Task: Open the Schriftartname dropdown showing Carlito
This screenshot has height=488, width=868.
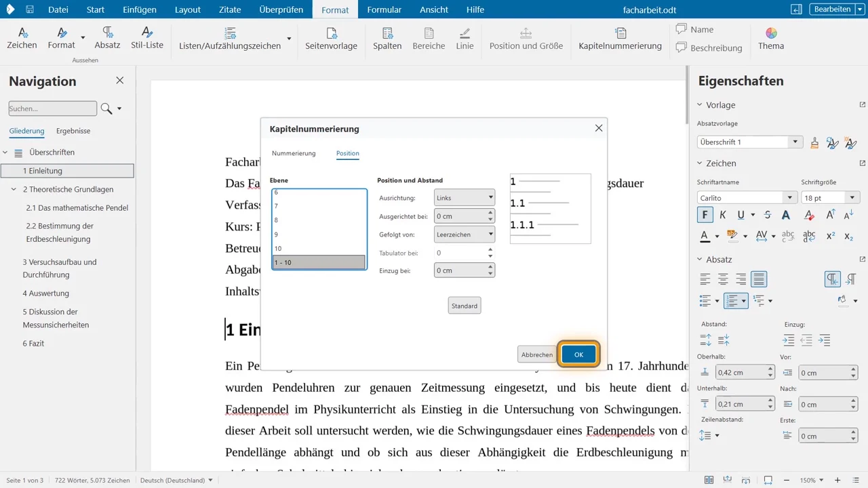Action: [x=747, y=198]
